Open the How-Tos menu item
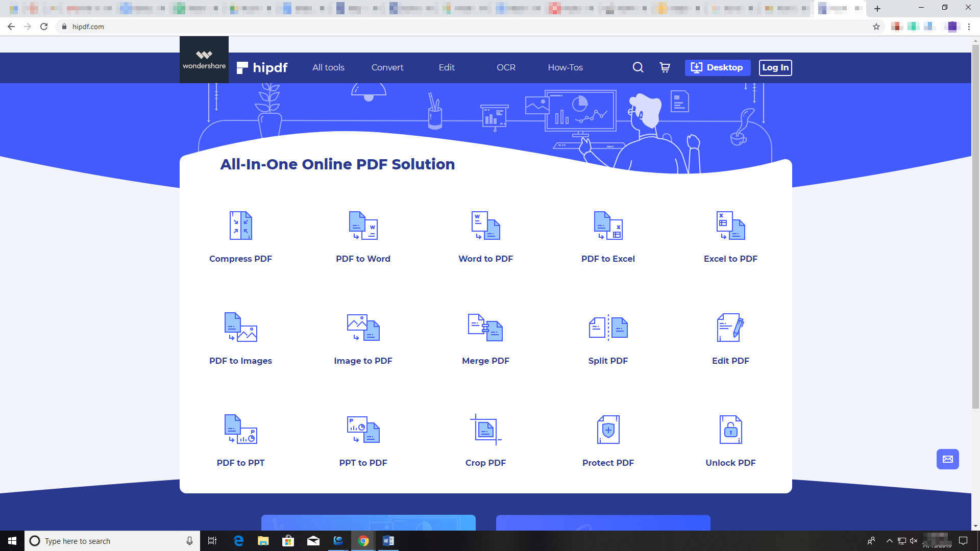The height and width of the screenshot is (551, 980). (565, 67)
